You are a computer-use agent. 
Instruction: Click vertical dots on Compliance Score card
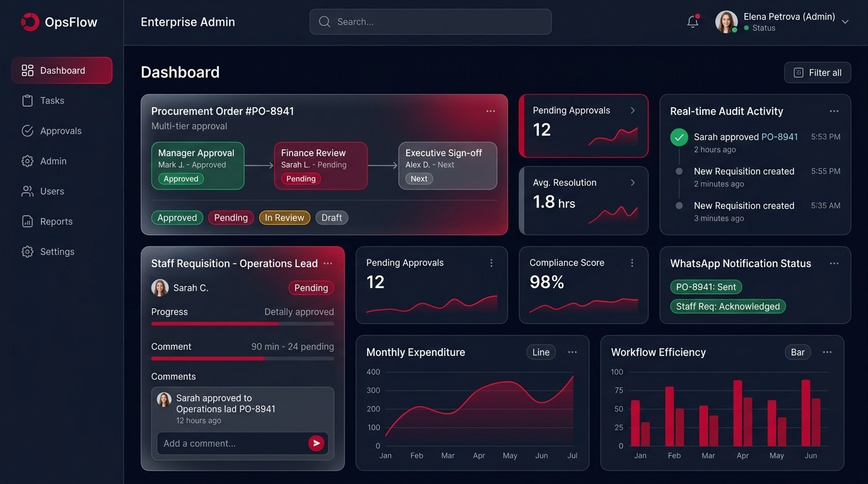[x=632, y=263]
